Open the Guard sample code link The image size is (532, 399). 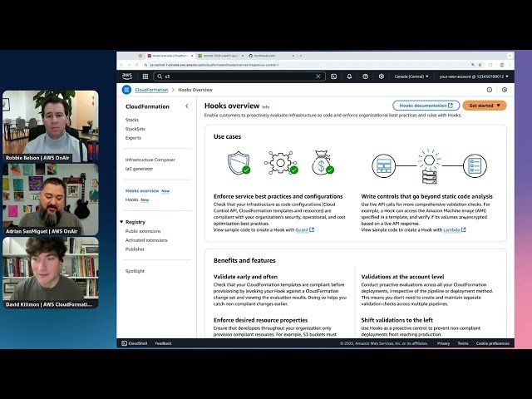(305, 229)
